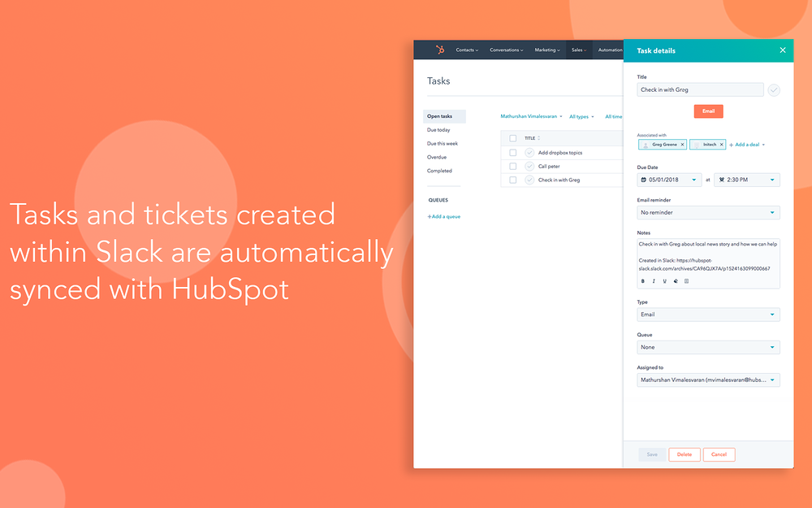Image resolution: width=812 pixels, height=508 pixels.
Task: Mark Add dropbox topics task complete
Action: [529, 153]
